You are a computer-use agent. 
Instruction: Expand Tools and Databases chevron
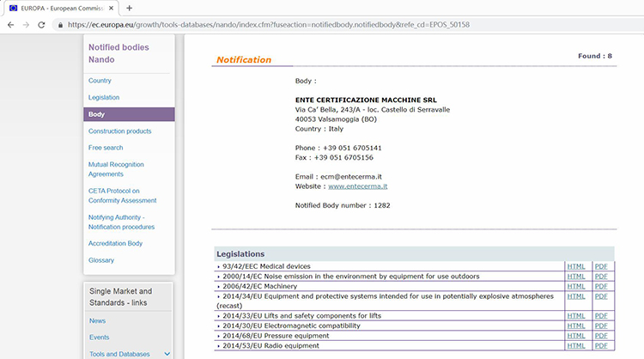click(x=167, y=354)
